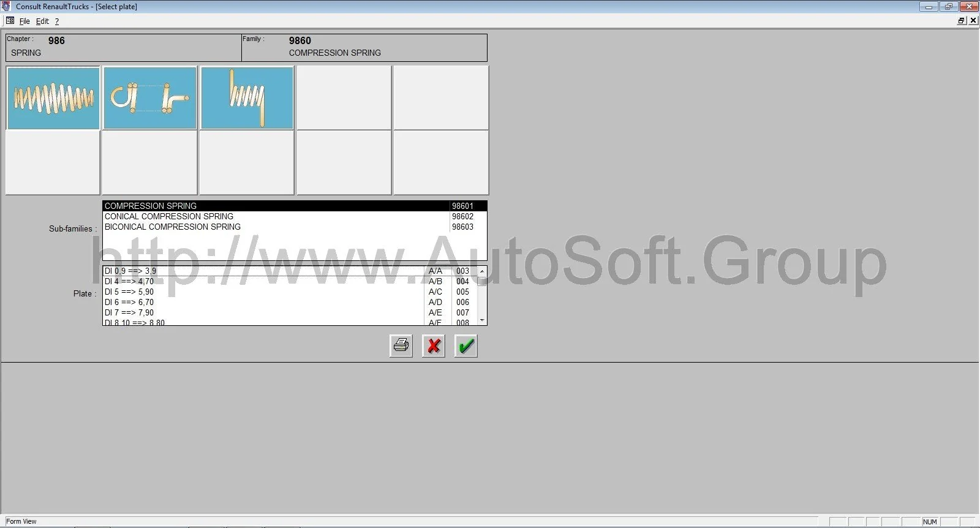Click the printer icon button
Screen dimensions: 980x528
pyautogui.click(x=401, y=346)
